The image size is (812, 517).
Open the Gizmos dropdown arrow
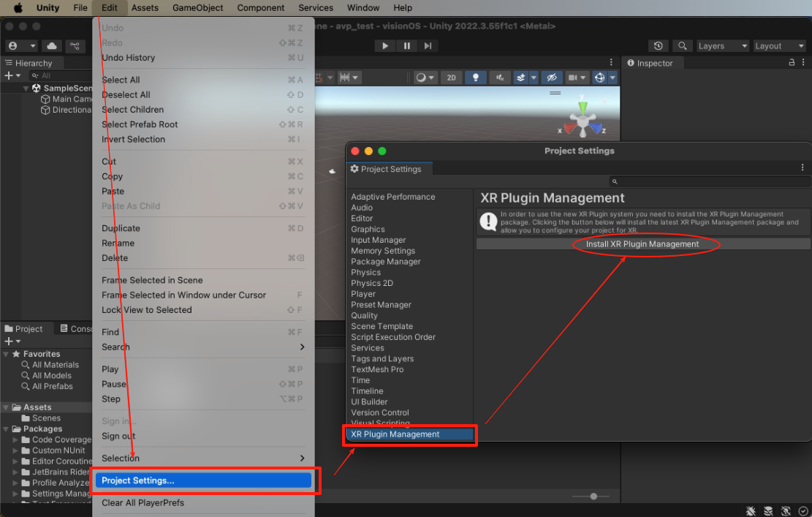612,78
